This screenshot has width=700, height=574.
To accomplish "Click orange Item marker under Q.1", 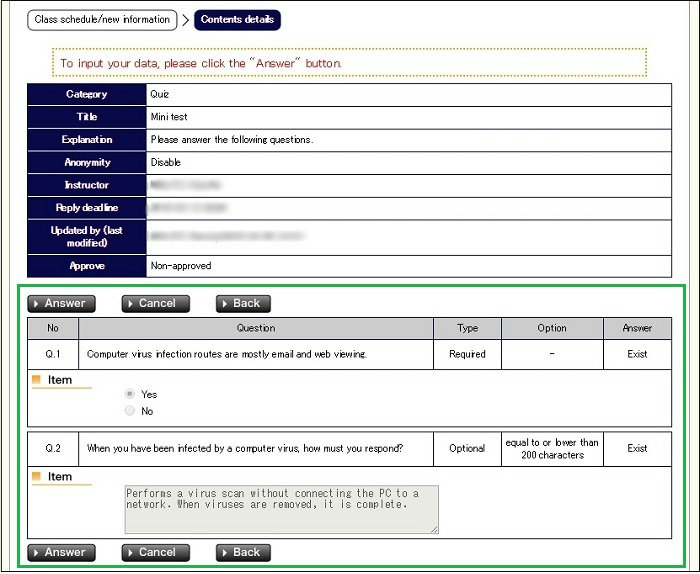I will (x=37, y=380).
